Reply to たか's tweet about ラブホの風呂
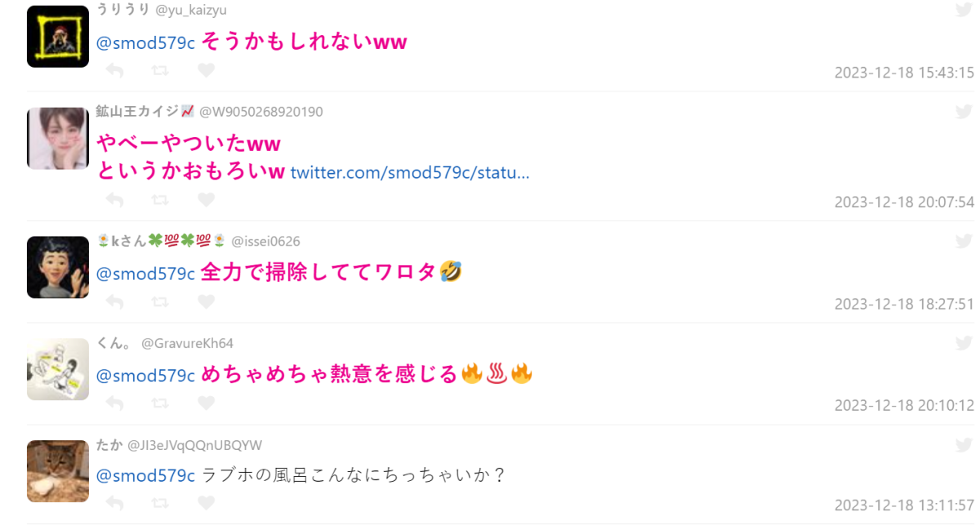Screen dimensions: 980x525 coord(114,503)
